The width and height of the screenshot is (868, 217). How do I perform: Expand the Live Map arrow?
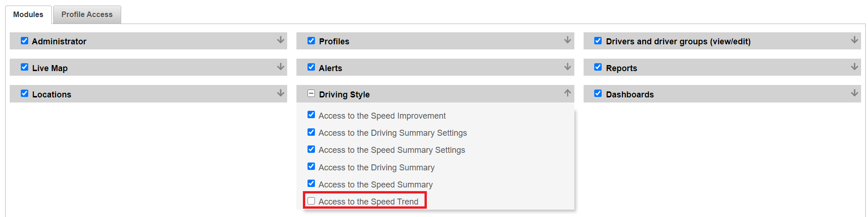280,67
